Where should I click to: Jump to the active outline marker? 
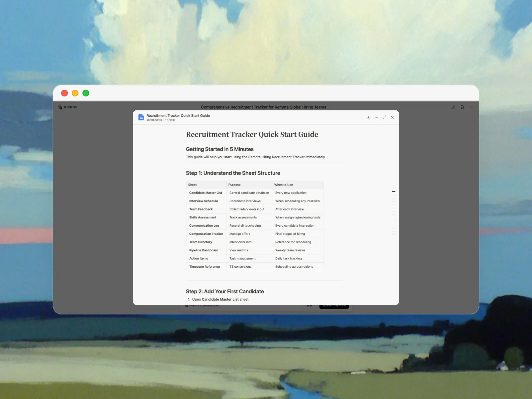tap(394, 192)
